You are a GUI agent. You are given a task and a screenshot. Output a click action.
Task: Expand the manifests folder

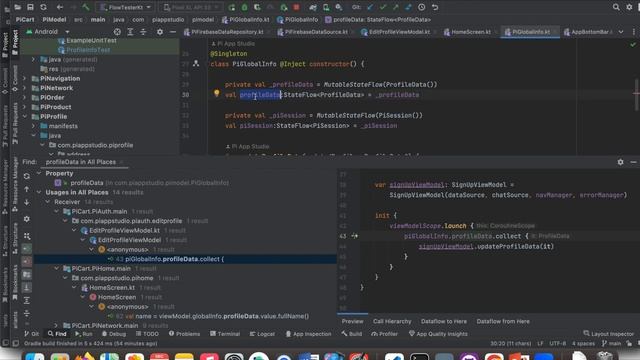coord(33,126)
